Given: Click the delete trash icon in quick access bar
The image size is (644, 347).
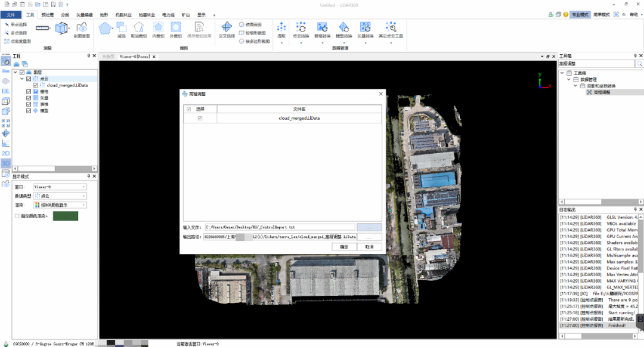Looking at the screenshot, I should [x=22, y=5].
